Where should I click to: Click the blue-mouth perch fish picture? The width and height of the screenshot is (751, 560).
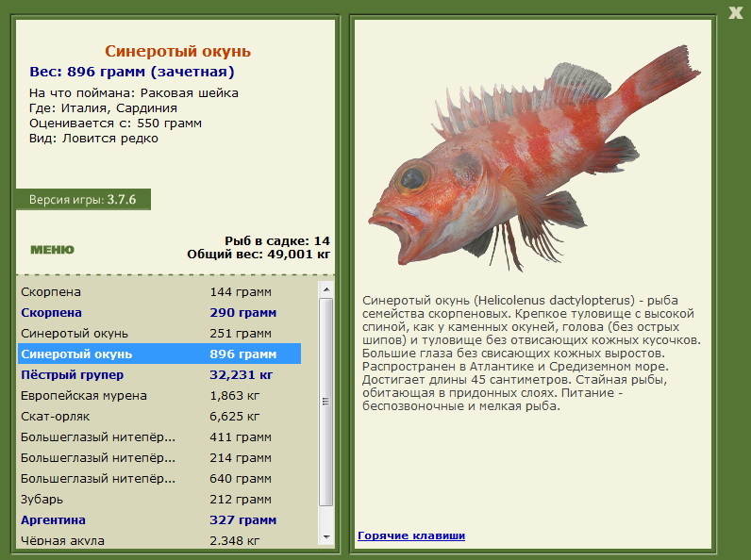534,158
